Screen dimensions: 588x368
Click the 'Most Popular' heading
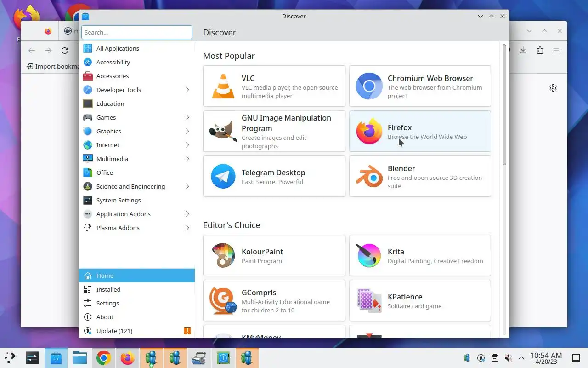[229, 56]
